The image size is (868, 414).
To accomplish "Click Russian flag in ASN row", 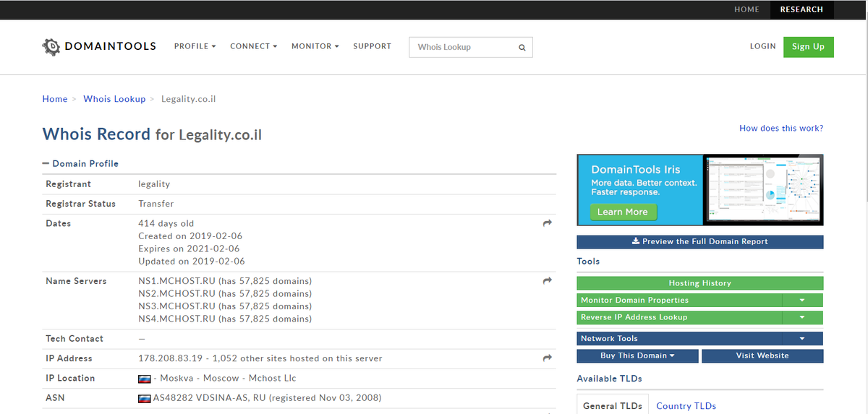I will pyautogui.click(x=145, y=398).
